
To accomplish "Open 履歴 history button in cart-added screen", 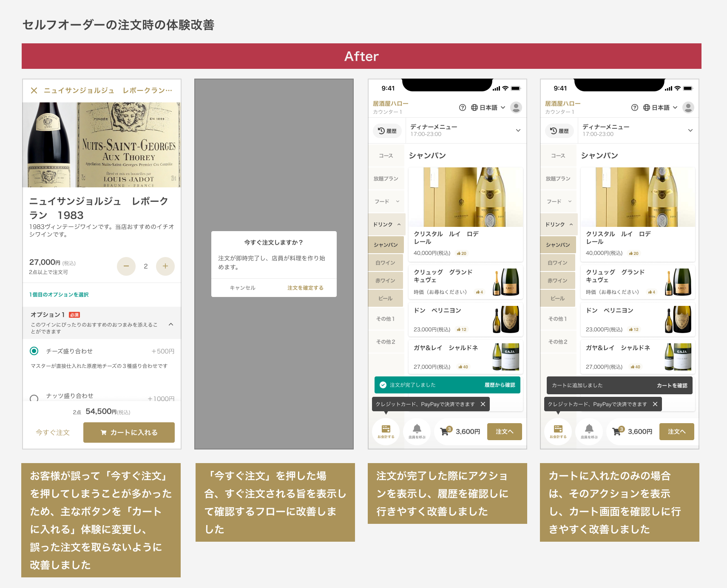I will (559, 131).
